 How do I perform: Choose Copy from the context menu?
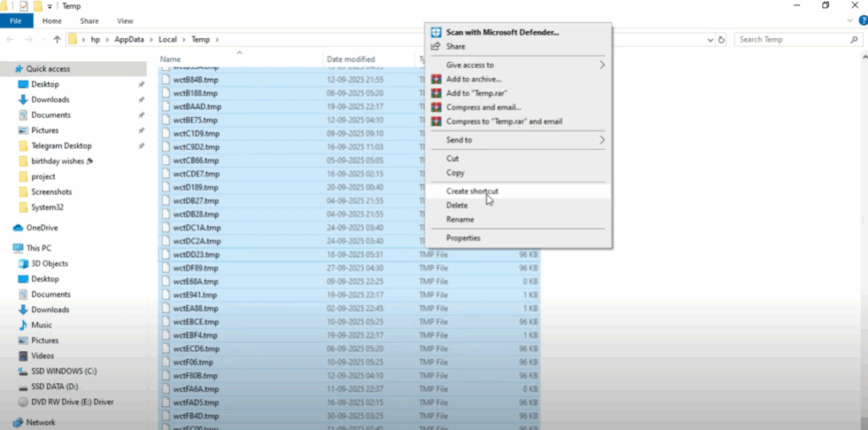pos(518,173)
